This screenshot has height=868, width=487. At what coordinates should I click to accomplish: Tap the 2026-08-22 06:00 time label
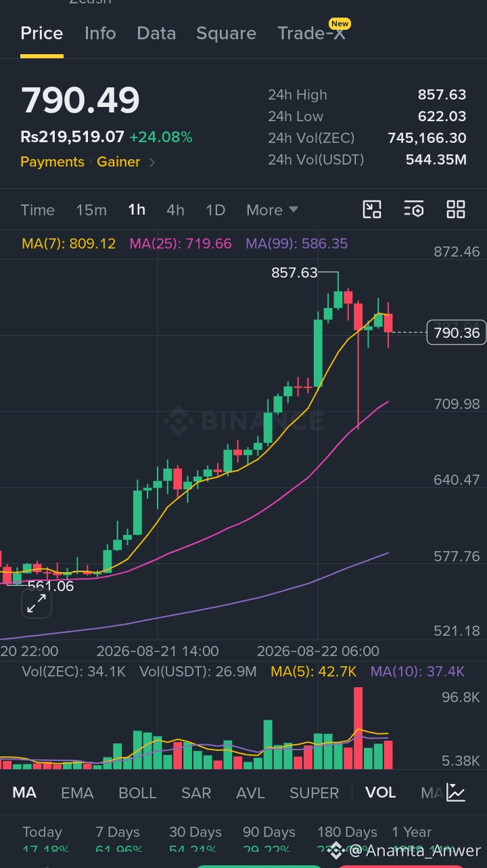(x=318, y=651)
